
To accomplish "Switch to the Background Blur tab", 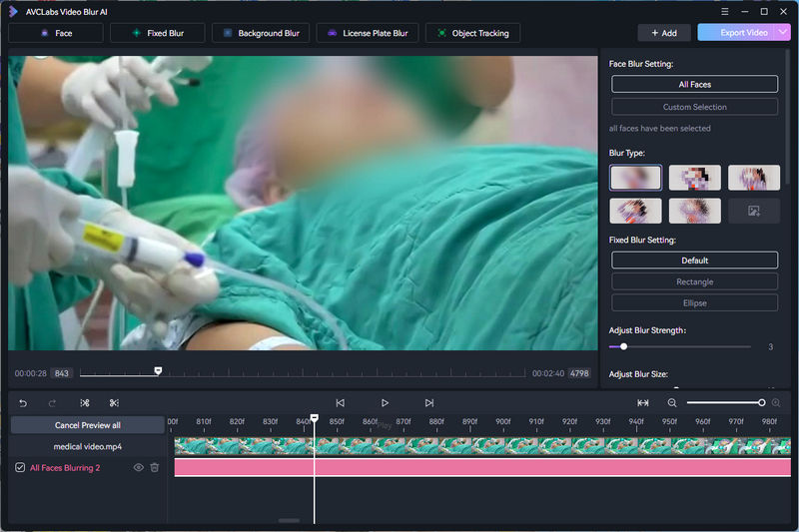I will [262, 33].
